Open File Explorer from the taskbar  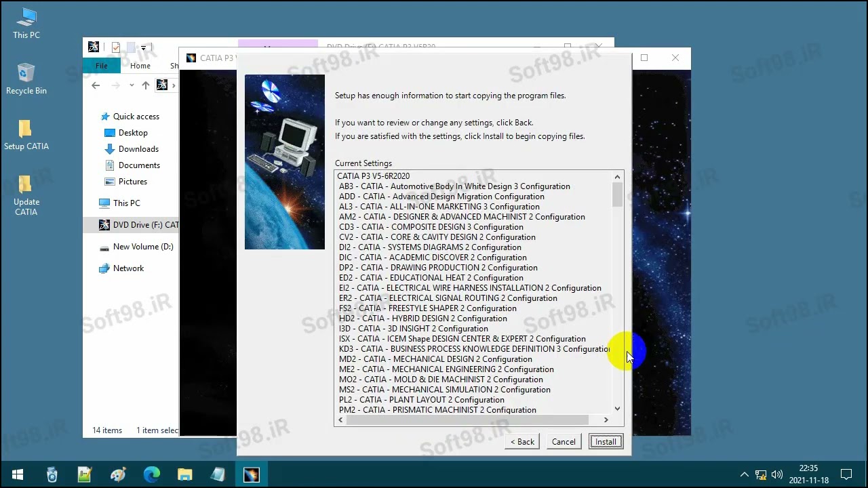pyautogui.click(x=184, y=474)
